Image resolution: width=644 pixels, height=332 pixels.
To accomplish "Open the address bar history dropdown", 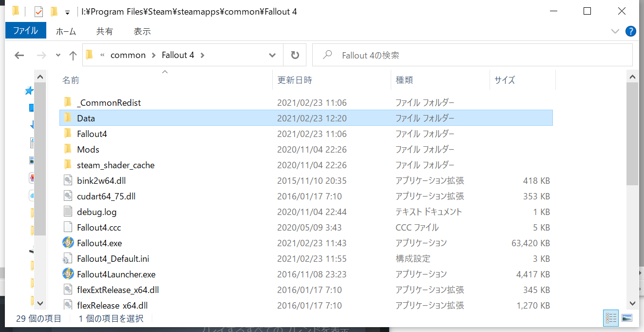I will (272, 55).
